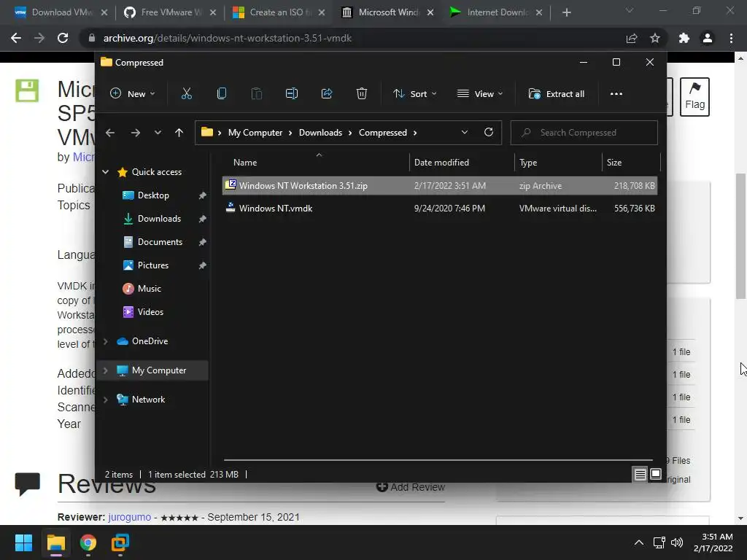
Task: Show hidden tray icons chevron
Action: tap(639, 542)
